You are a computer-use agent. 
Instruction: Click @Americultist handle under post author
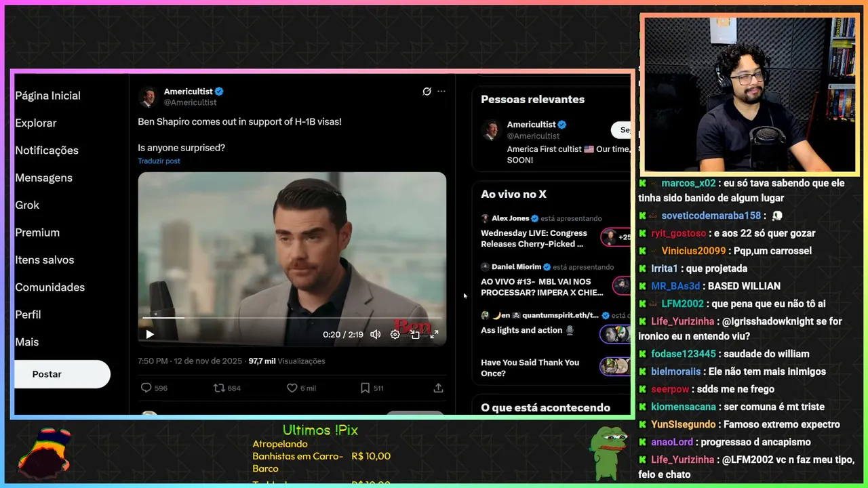click(191, 102)
